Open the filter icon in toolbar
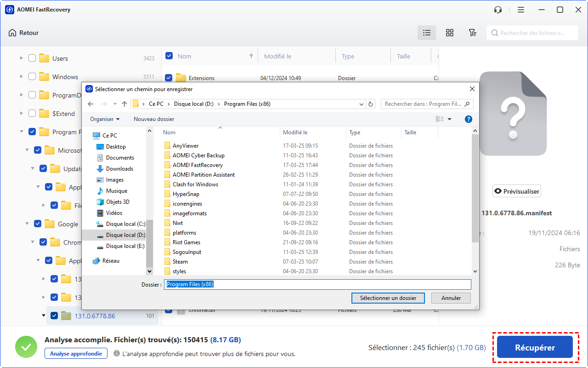This screenshot has height=368, width=588. click(x=472, y=33)
